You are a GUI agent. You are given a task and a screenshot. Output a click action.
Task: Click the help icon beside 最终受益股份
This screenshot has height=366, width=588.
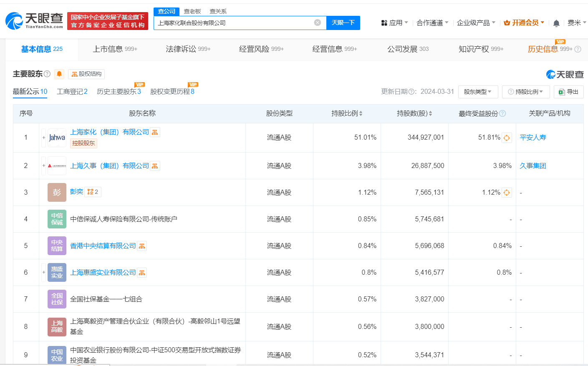pyautogui.click(x=502, y=113)
